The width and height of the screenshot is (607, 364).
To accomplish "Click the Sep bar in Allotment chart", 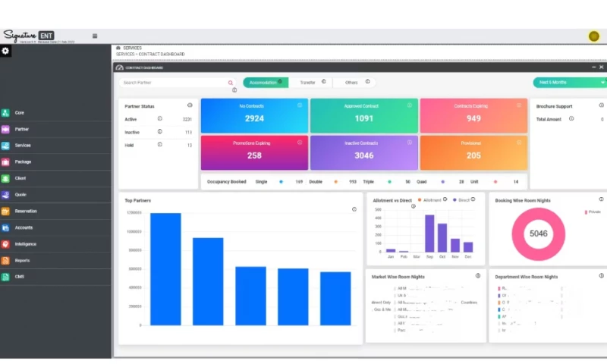I will (429, 234).
